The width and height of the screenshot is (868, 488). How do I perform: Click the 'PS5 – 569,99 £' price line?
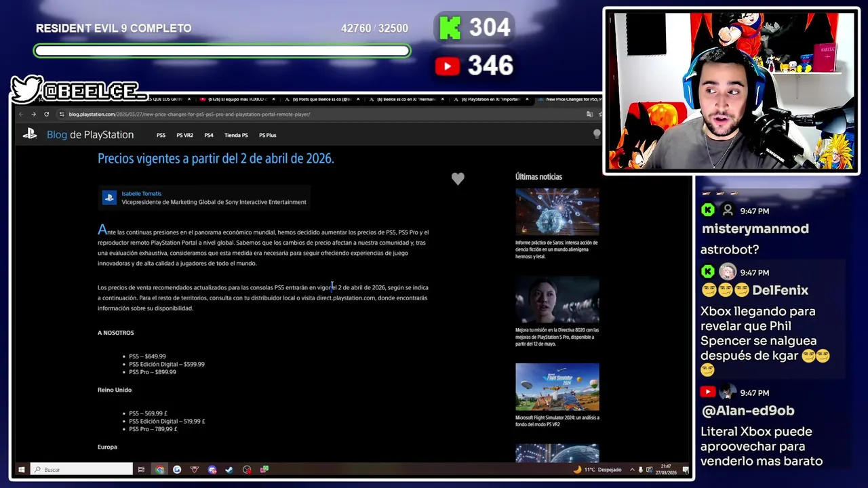tap(148, 413)
